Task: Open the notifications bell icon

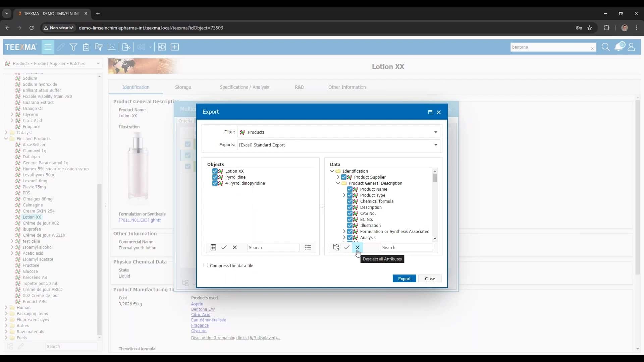Action: [x=619, y=47]
